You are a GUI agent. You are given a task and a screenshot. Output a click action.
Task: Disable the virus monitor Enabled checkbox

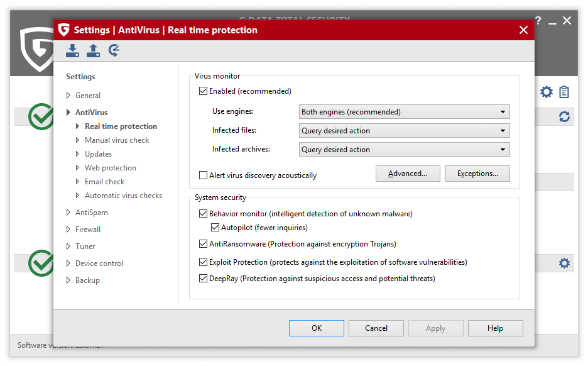pos(203,91)
